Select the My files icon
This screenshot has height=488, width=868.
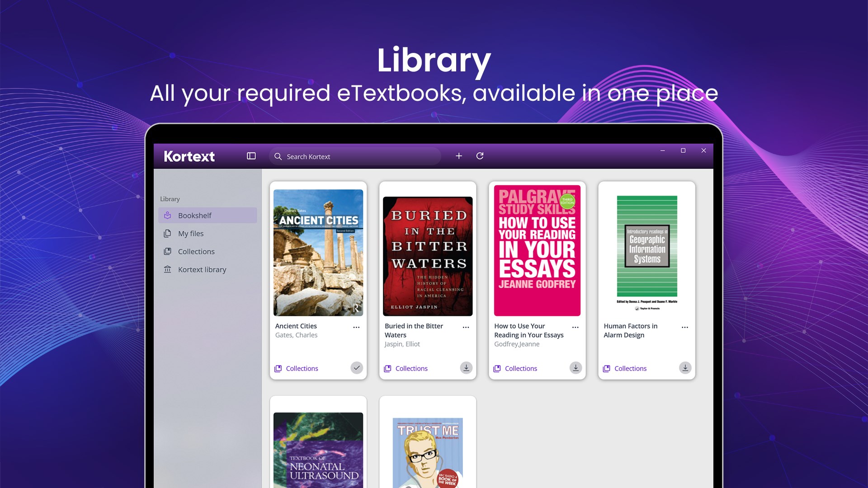coord(167,233)
